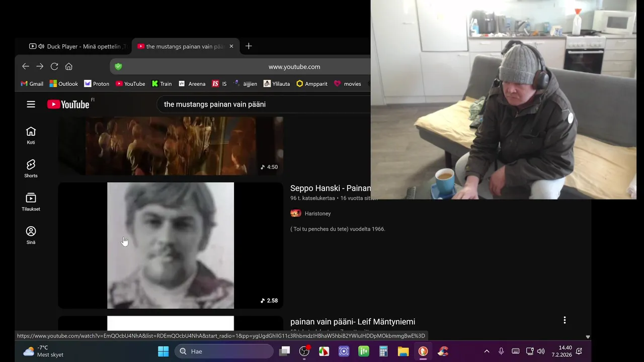Open the Windows Start menu
644x362 pixels.
pyautogui.click(x=164, y=351)
